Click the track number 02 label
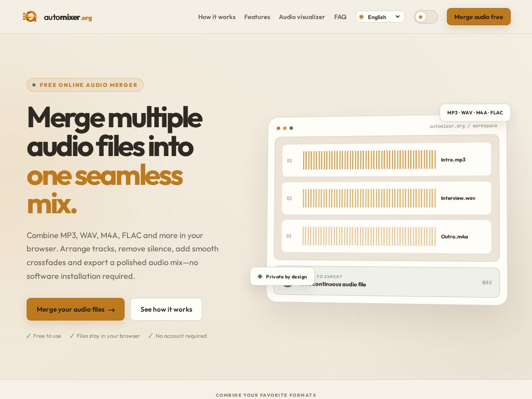Screen dimensions: 532x399 tap(289, 198)
